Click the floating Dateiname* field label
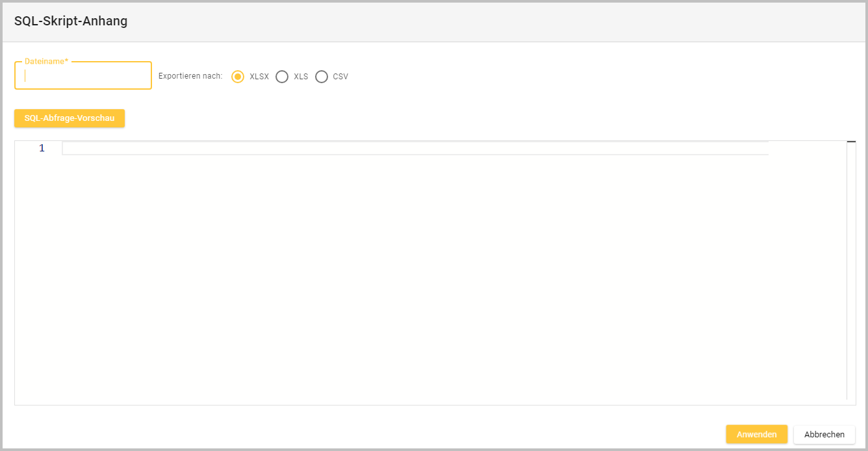Viewport: 868px width, 451px height. pyautogui.click(x=46, y=61)
